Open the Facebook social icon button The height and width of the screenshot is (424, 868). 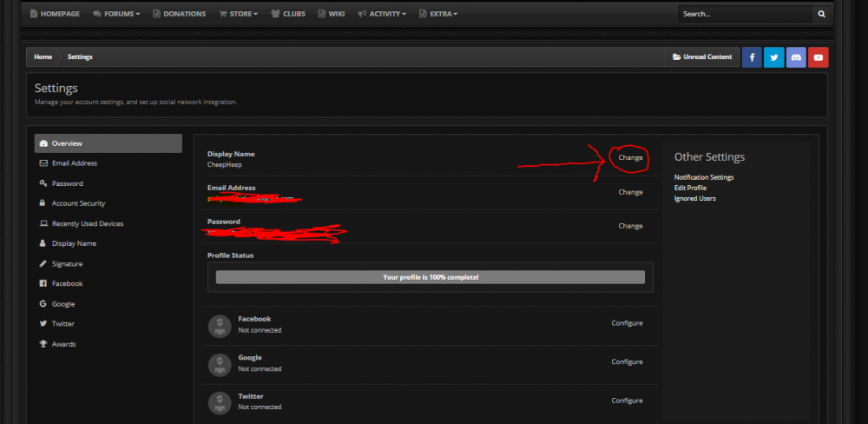(752, 57)
